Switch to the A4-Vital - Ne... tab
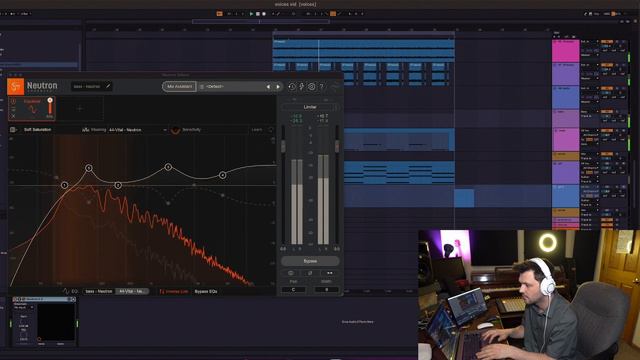Image resolution: width=640 pixels, height=360 pixels. pyautogui.click(x=132, y=291)
